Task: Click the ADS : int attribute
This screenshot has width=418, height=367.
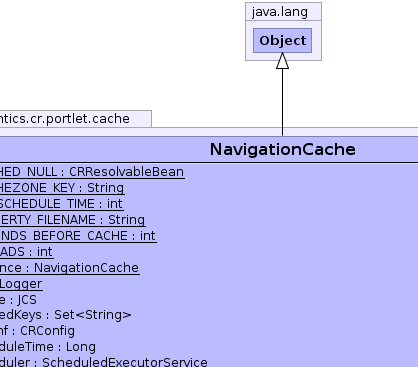Action: pyautogui.click(x=26, y=252)
